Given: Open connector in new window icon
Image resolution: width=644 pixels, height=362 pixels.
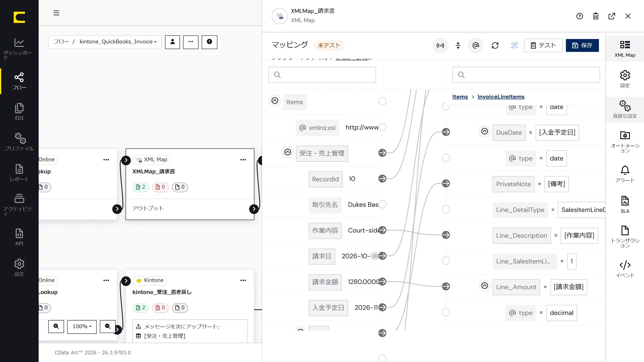Looking at the screenshot, I should click(x=612, y=16).
